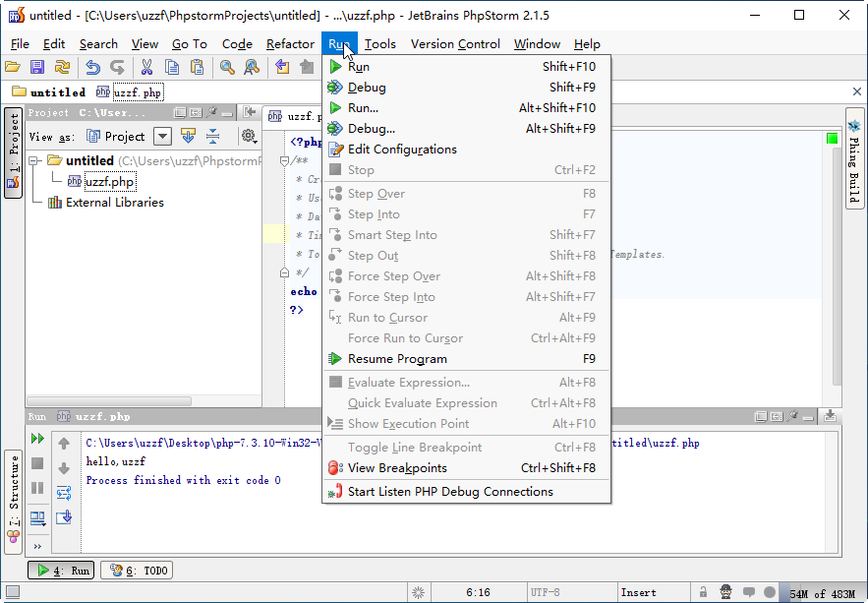This screenshot has width=868, height=603.
Task: Choose Debug with Shift+F9 shortcut
Action: [x=466, y=88]
